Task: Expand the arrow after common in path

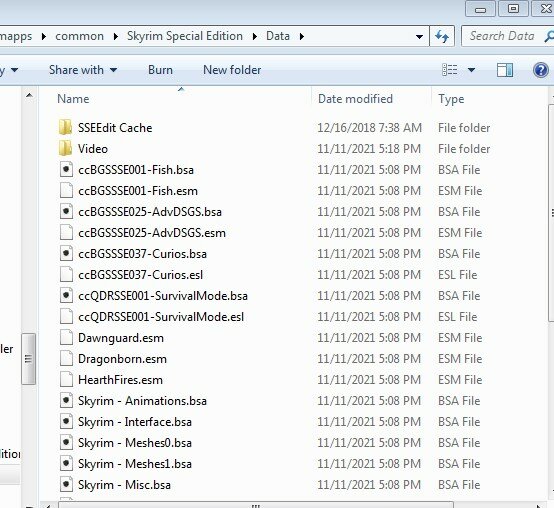Action: pyautogui.click(x=116, y=36)
